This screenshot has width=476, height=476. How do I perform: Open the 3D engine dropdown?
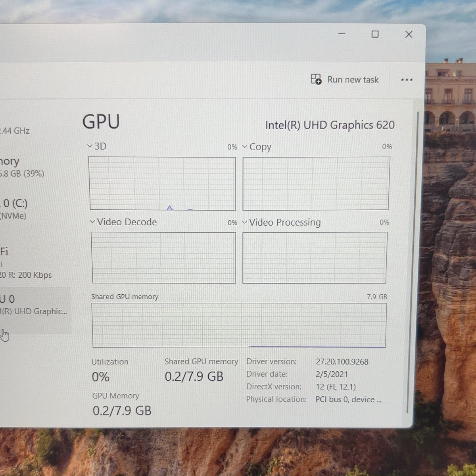tap(90, 146)
